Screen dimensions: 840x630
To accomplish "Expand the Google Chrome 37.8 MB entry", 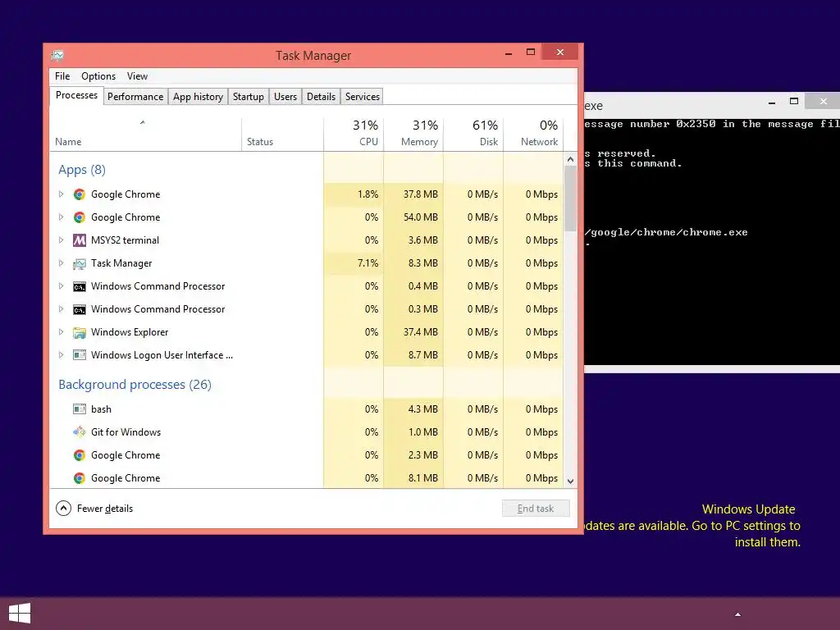I will (x=61, y=194).
